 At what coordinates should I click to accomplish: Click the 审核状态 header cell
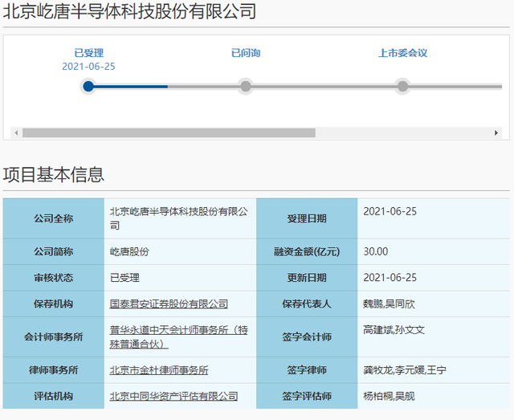(54, 278)
